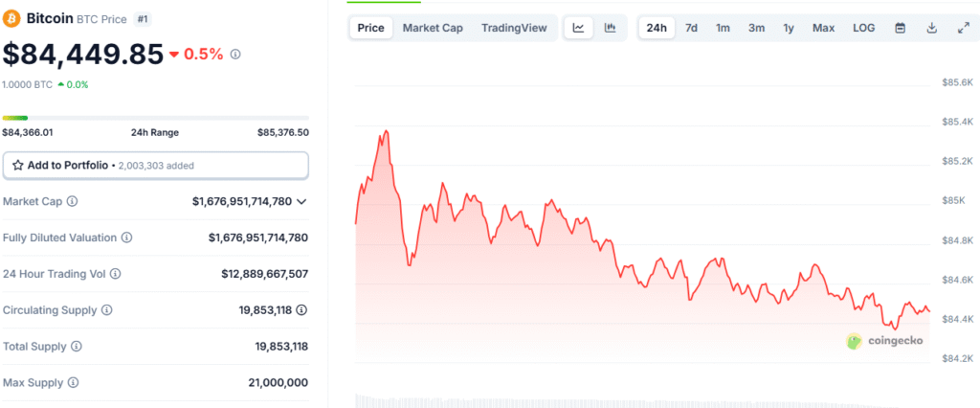
Task: Select the 1m time range
Action: pos(723,28)
